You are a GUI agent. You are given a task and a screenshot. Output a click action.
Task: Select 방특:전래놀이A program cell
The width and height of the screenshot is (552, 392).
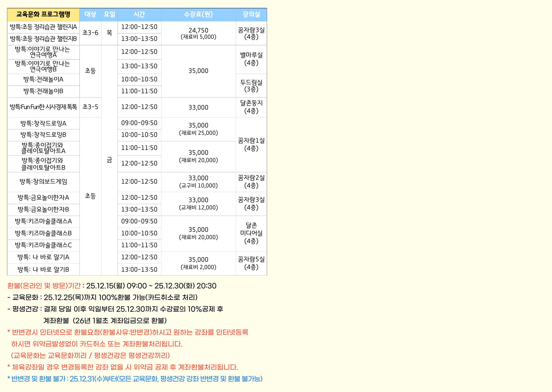click(x=43, y=79)
